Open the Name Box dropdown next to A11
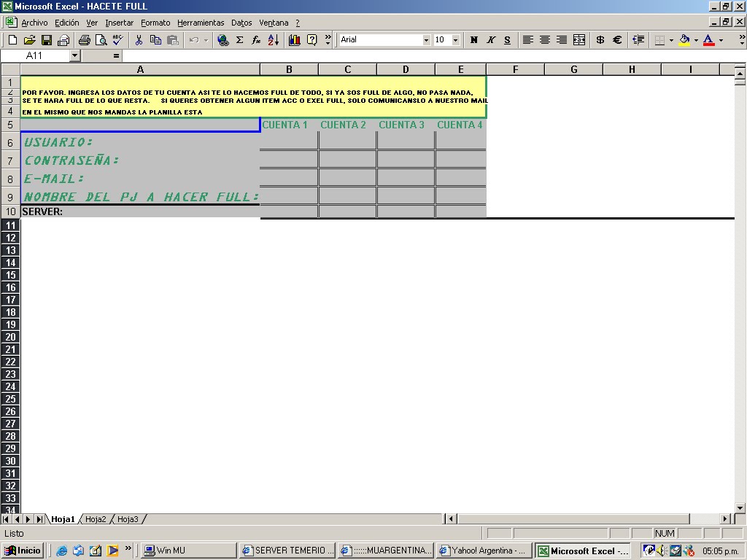747x560 pixels. (74, 55)
